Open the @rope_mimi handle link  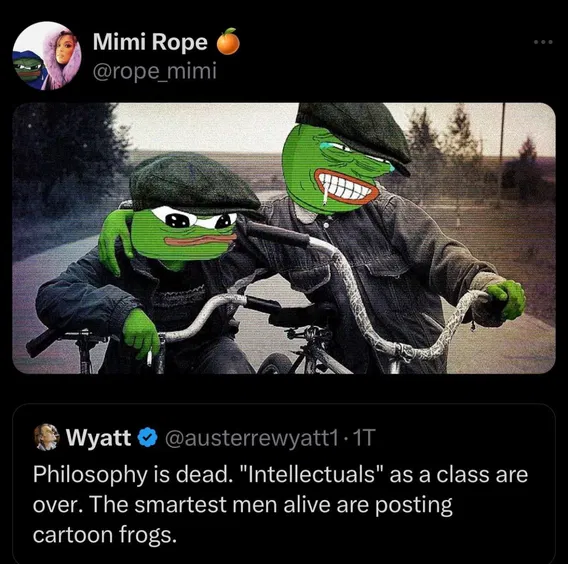coord(155,71)
